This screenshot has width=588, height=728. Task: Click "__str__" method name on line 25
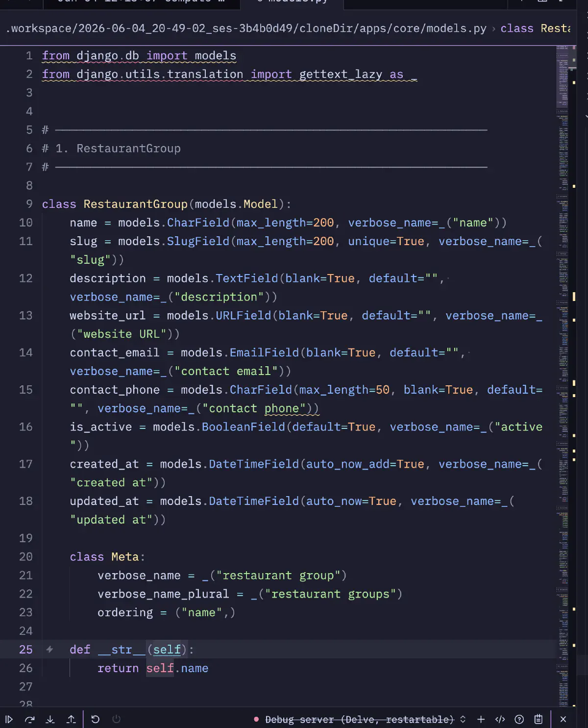click(x=122, y=650)
